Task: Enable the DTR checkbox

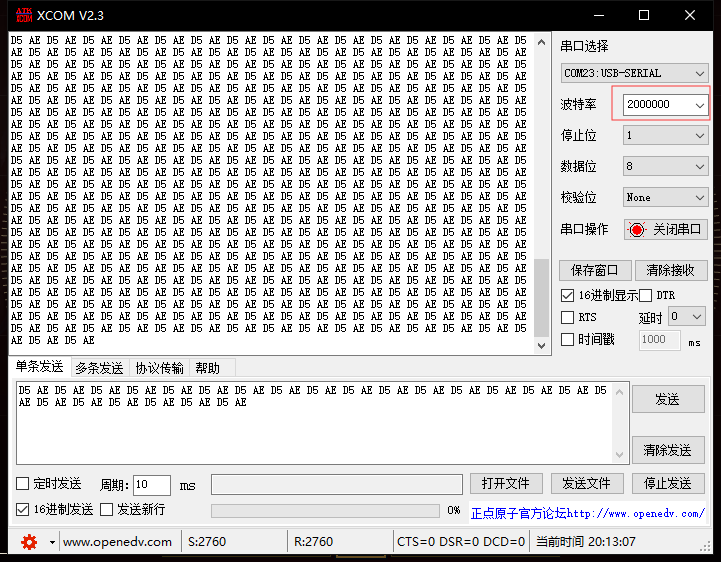Action: [x=645, y=295]
